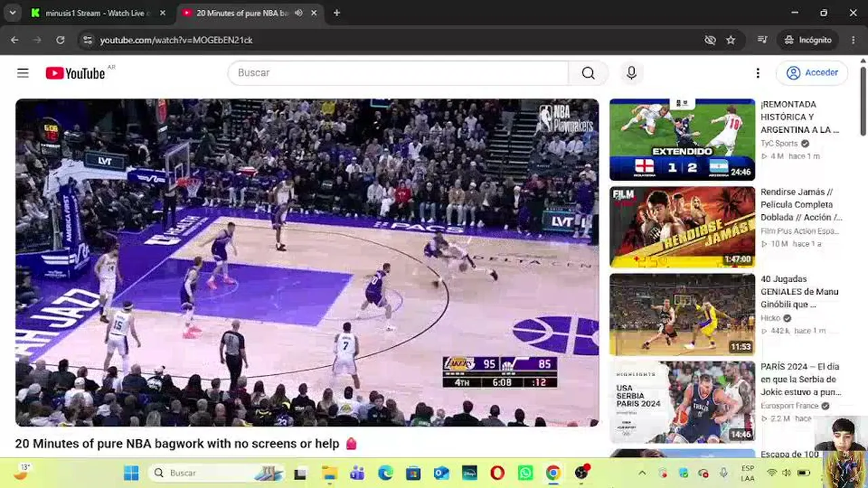Image resolution: width=868 pixels, height=488 pixels.
Task: Switch to Chrome on the taskbar
Action: click(x=553, y=473)
